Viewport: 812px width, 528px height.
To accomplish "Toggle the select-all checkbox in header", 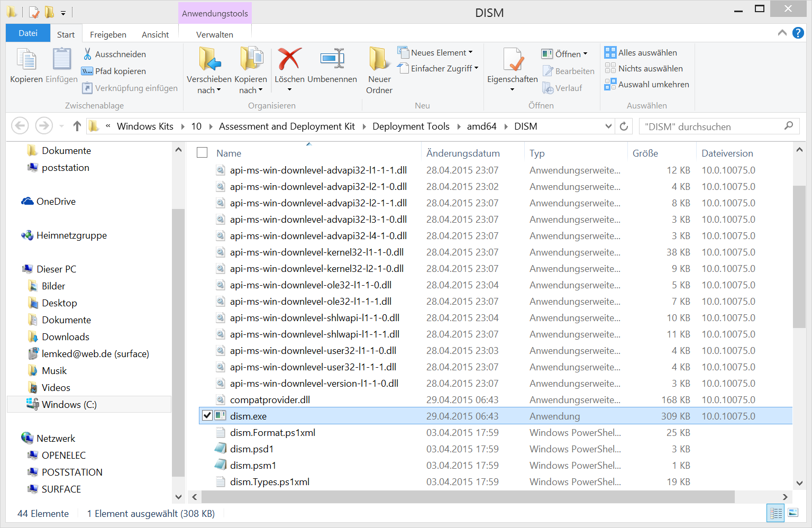I will tap(202, 152).
